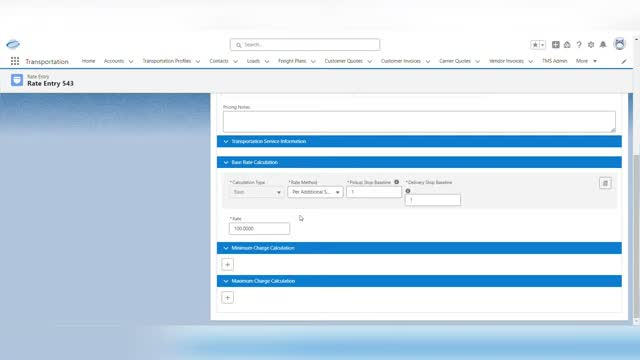Viewport: 640px width, 360px height.
Task: Open the Setup gear icon
Action: pos(591,44)
